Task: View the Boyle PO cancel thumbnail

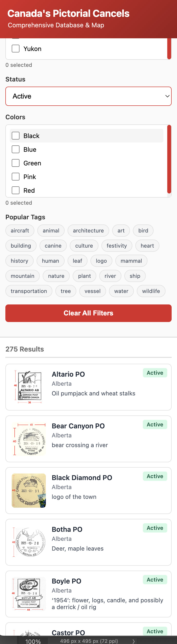Action: pyautogui.click(x=29, y=594)
